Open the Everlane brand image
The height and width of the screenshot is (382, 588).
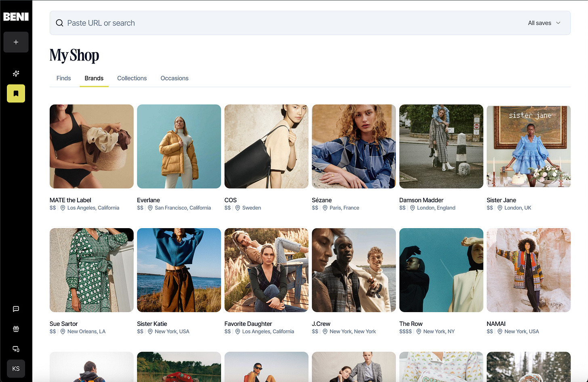(x=179, y=147)
